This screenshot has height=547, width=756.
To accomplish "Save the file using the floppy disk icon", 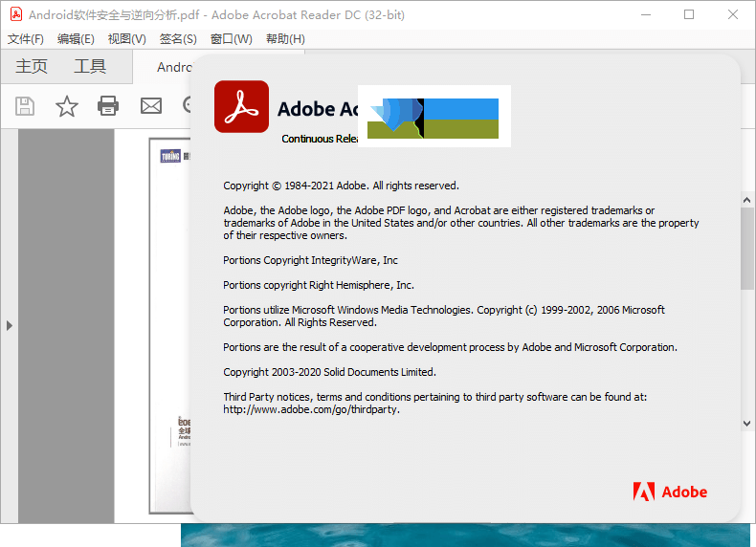I will [x=25, y=106].
